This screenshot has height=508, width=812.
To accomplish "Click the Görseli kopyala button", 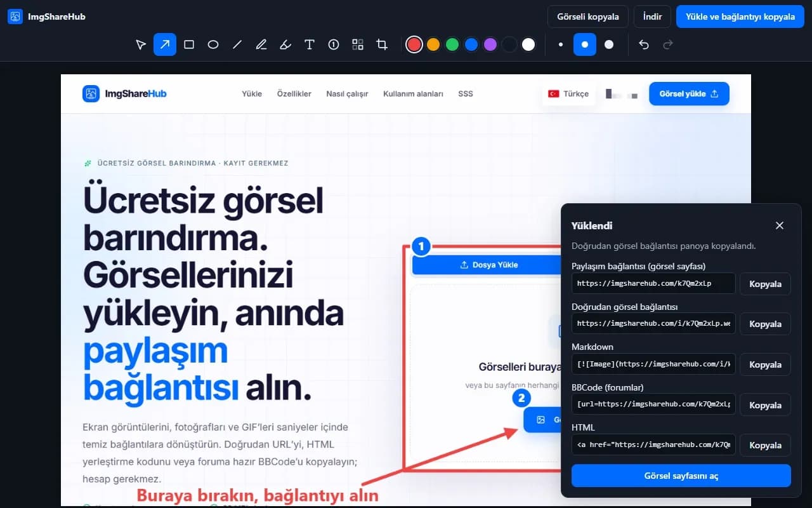I will pos(588,17).
